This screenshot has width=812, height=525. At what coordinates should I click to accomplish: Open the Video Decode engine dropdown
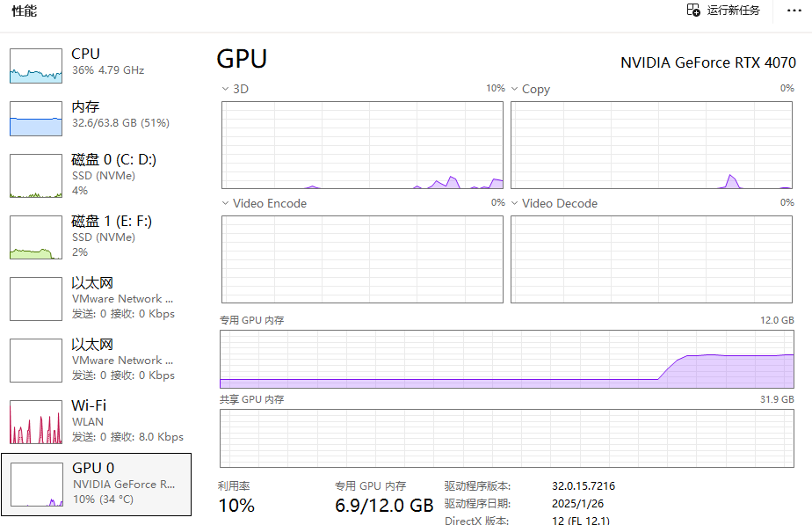514,203
